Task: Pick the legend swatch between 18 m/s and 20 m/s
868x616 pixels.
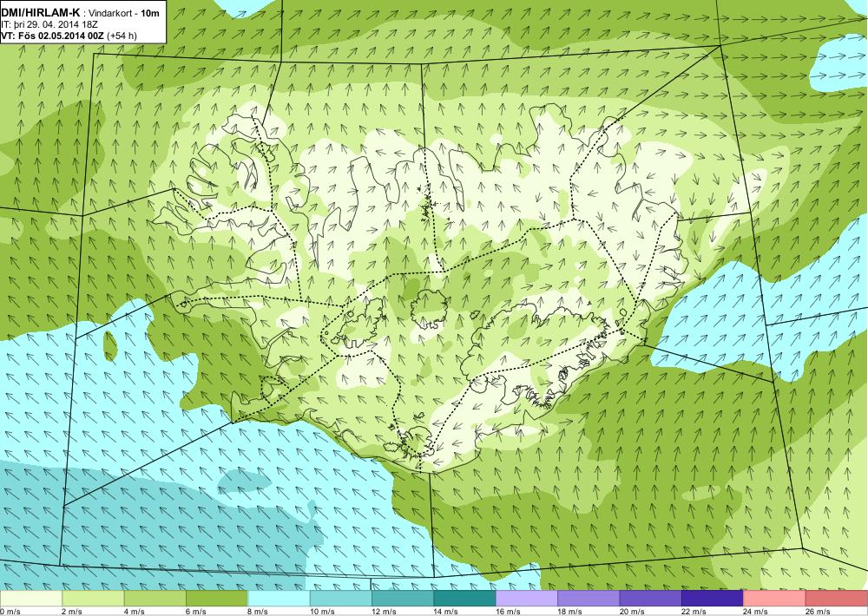Action: 589,599
